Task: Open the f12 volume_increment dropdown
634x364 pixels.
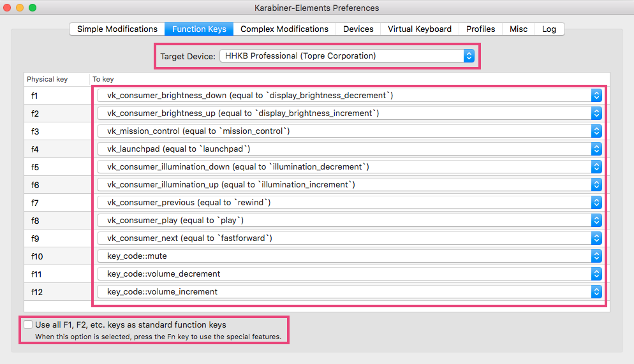Action: click(350, 292)
